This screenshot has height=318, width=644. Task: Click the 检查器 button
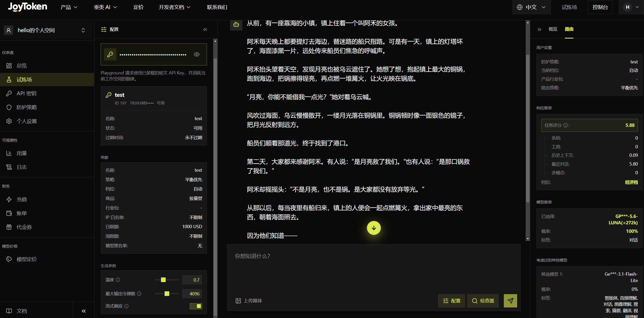[483, 301]
